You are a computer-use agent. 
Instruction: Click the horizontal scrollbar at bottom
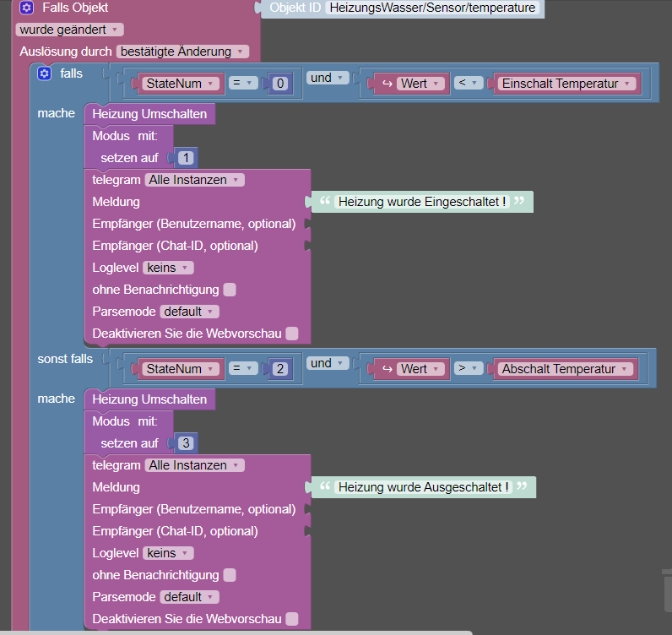(236, 632)
